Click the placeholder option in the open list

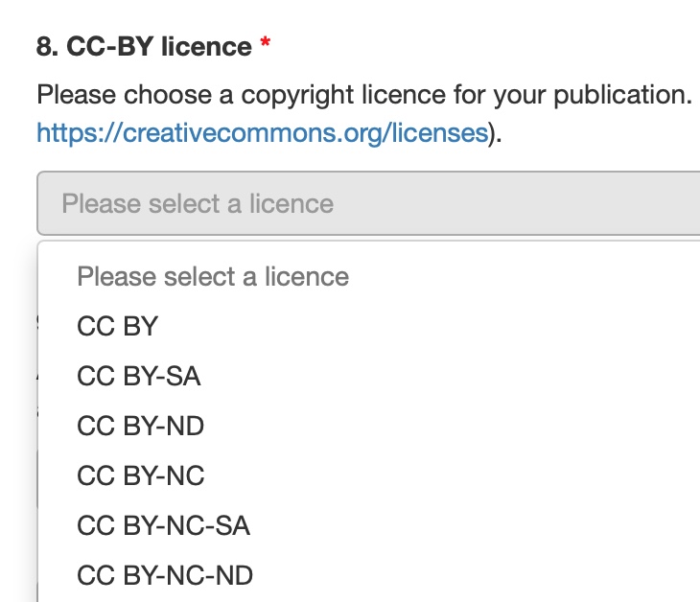point(213,277)
